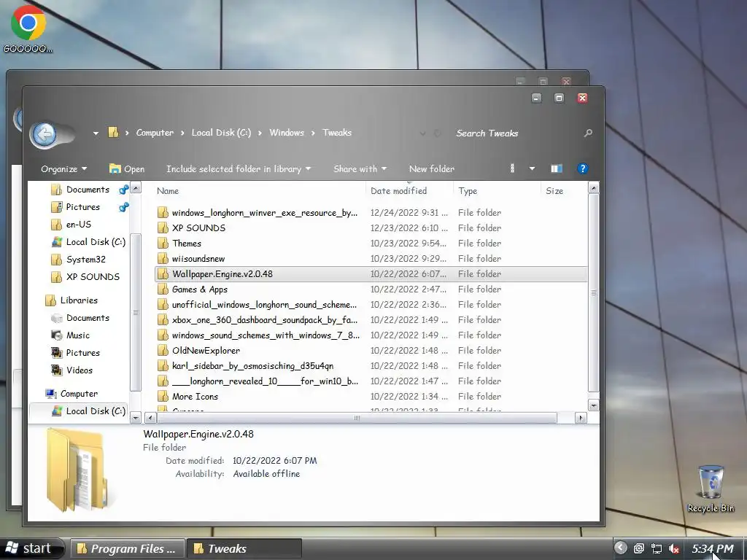This screenshot has width=747, height=560.
Task: Sort by the Type column header
Action: click(x=468, y=191)
